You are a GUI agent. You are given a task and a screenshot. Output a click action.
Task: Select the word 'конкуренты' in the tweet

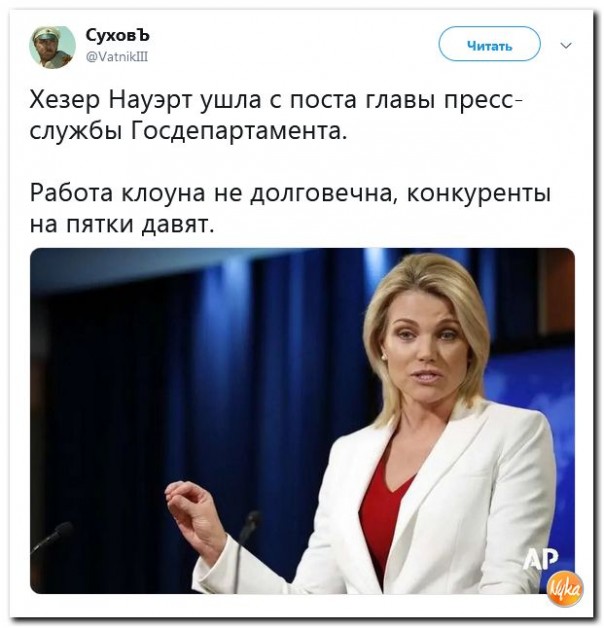479,193
